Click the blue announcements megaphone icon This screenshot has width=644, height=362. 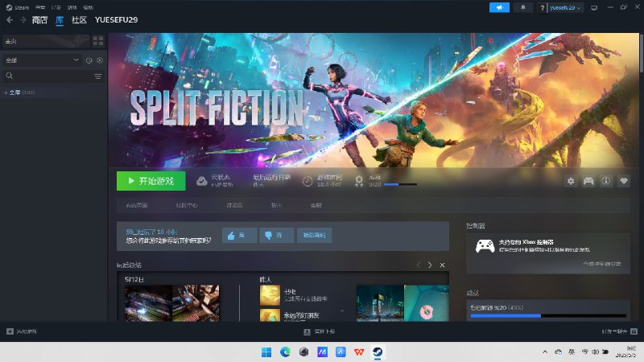tap(499, 7)
